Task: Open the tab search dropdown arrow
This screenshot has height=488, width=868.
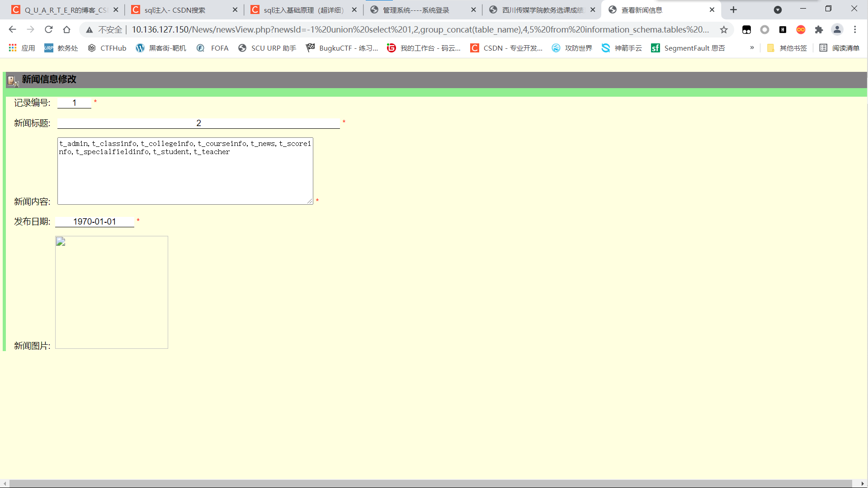Action: coord(778,9)
